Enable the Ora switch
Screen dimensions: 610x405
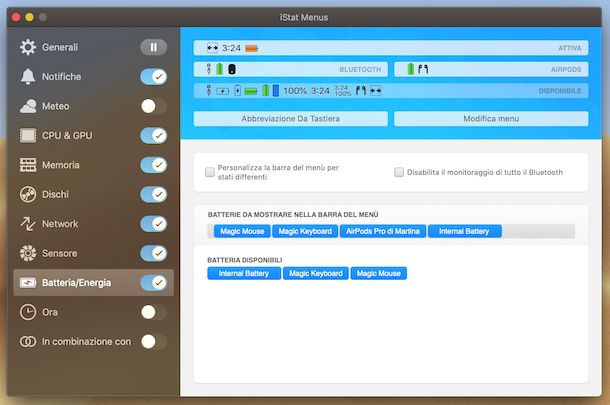point(154,312)
